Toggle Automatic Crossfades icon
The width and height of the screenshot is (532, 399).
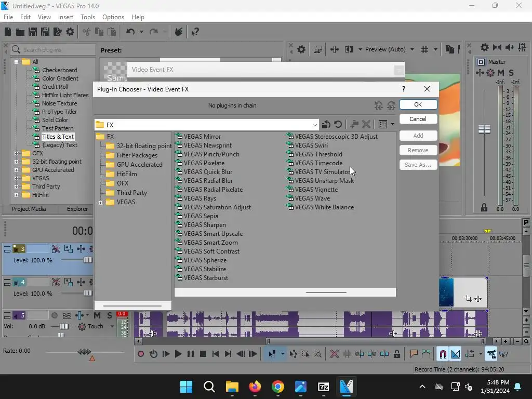tap(456, 354)
